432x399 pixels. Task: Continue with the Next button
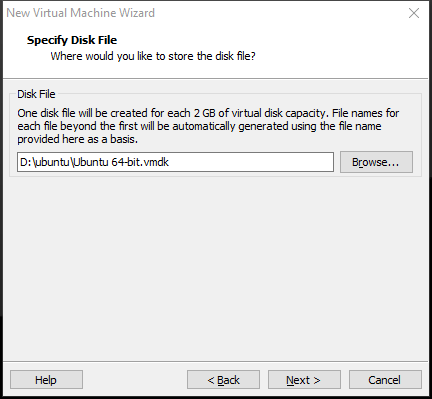point(304,380)
